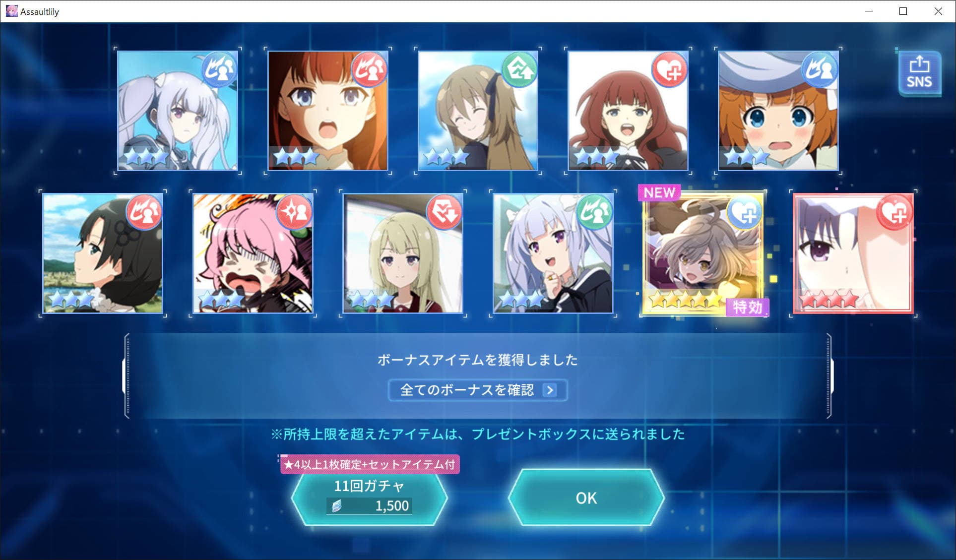Select the red four-star card thumbnail
956x560 pixels.
(x=853, y=253)
